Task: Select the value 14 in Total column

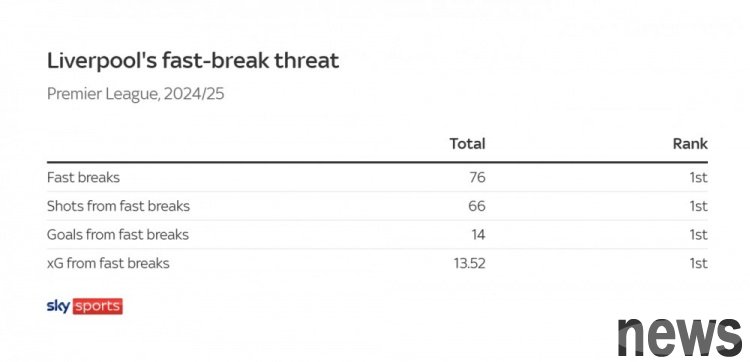Action: [x=478, y=235]
